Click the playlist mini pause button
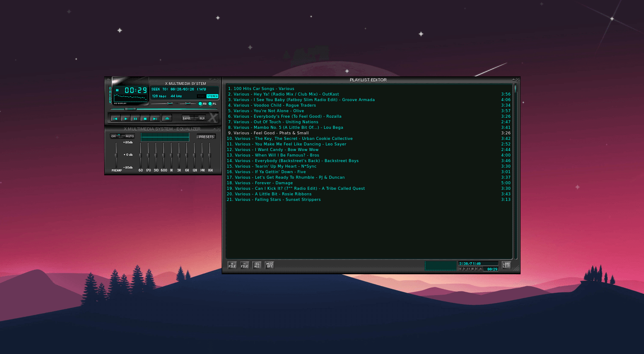The width and height of the screenshot is (644, 354). [x=468, y=269]
